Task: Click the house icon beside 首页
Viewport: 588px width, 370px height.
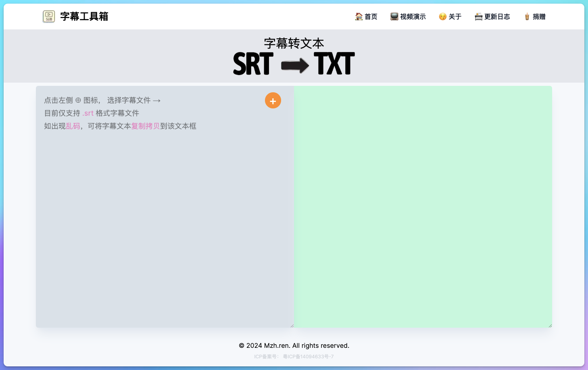Action: pos(359,17)
